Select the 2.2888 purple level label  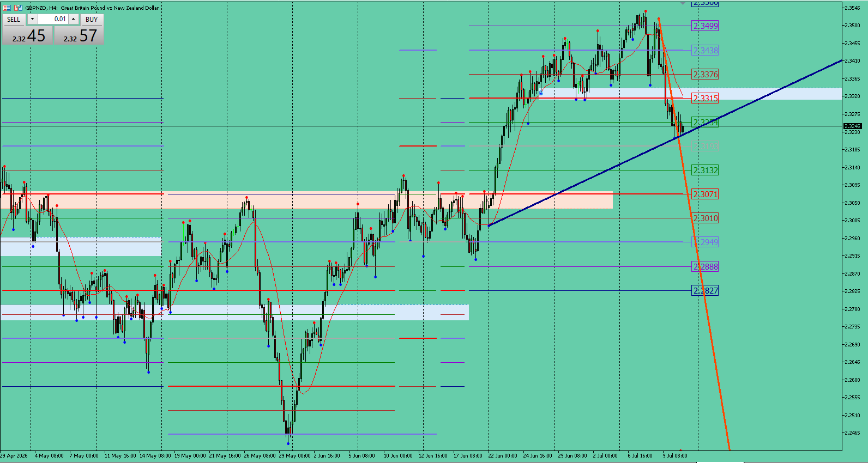click(705, 266)
